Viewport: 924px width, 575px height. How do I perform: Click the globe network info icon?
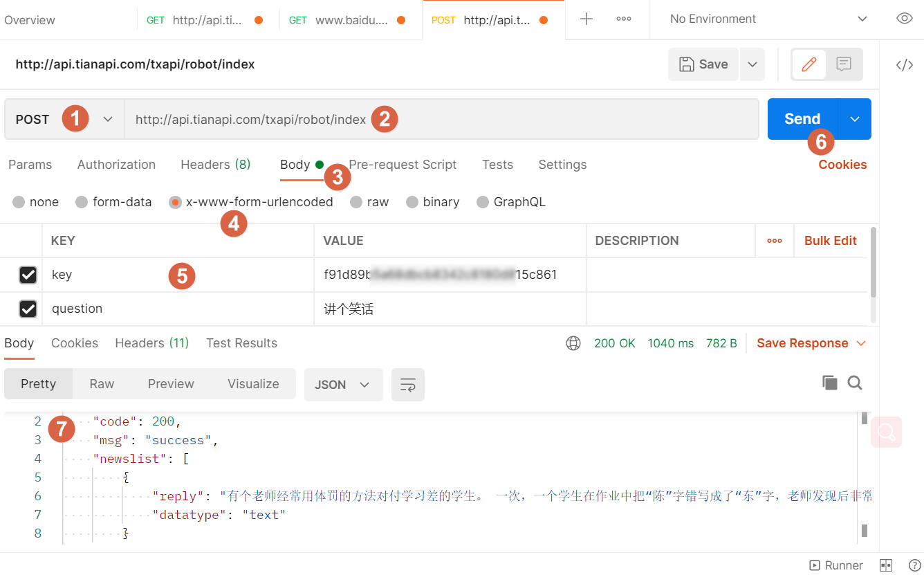pos(573,343)
